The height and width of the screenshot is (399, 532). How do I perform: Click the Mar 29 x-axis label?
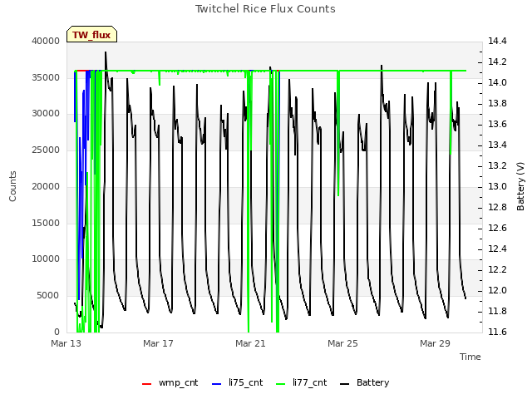point(435,343)
